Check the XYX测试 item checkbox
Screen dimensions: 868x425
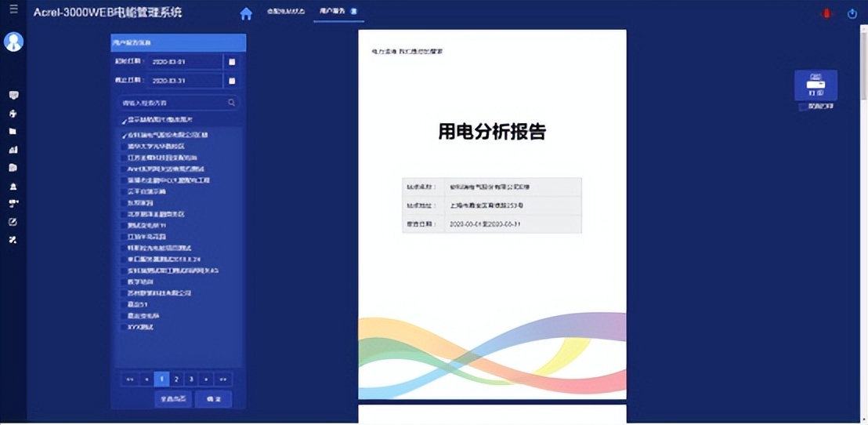pyautogui.click(x=122, y=327)
